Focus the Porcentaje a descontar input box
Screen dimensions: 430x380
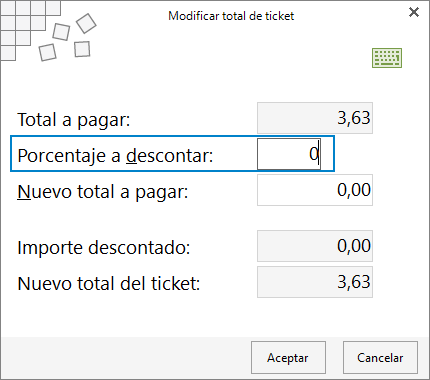coord(289,154)
